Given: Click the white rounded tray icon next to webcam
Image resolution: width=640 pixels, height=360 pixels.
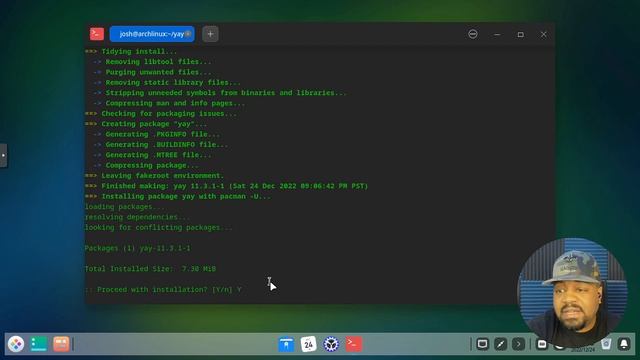Looking at the screenshot, I should point(542,344).
